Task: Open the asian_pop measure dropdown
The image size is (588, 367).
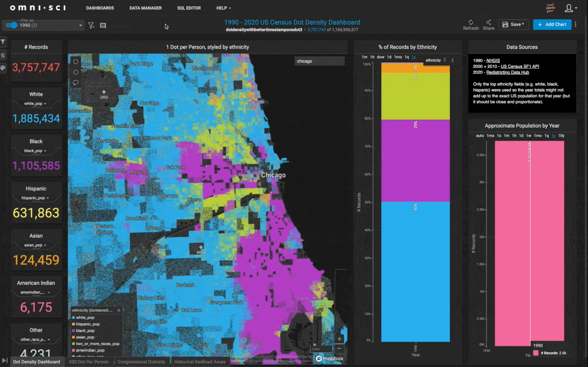Action: (35, 245)
